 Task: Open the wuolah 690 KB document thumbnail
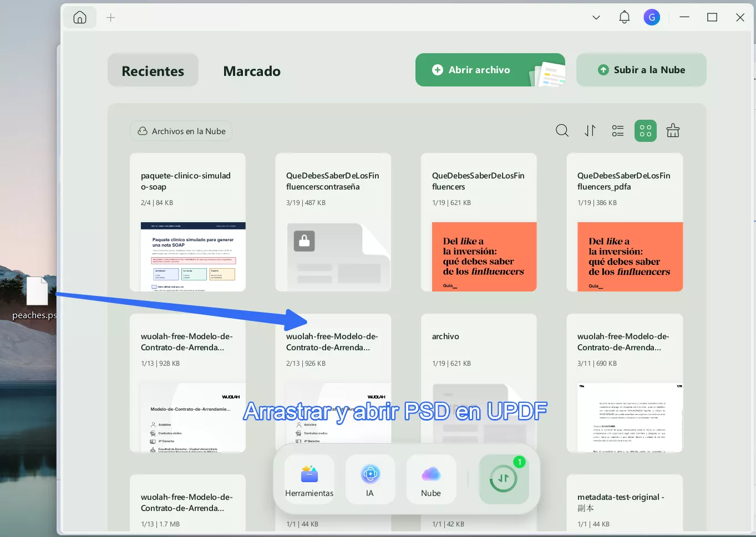click(x=630, y=417)
